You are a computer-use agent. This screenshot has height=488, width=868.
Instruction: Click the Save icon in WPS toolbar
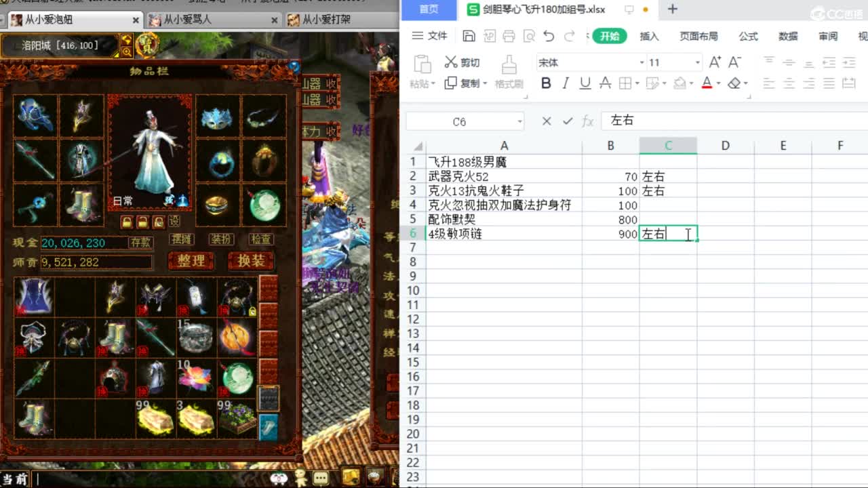(x=469, y=36)
